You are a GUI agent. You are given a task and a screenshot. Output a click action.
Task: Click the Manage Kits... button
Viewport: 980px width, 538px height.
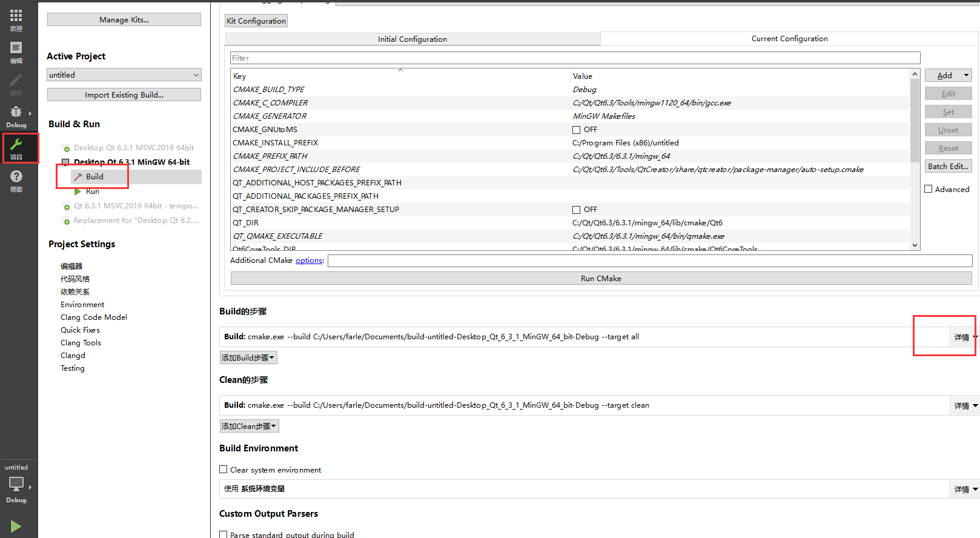pyautogui.click(x=124, y=19)
